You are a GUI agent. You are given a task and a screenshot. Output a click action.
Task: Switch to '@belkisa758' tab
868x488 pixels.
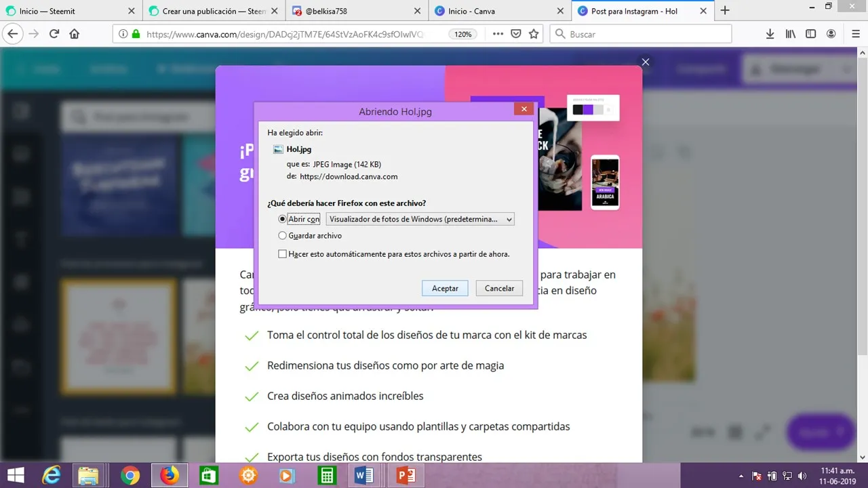click(353, 11)
